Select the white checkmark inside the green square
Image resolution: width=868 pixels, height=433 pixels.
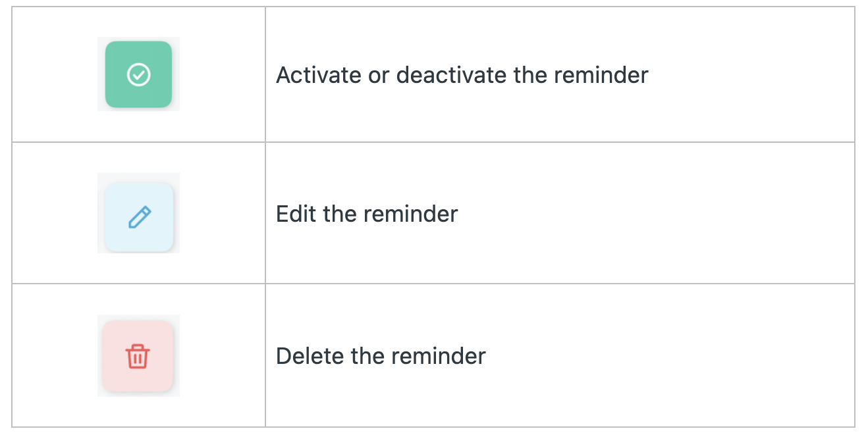point(138,74)
